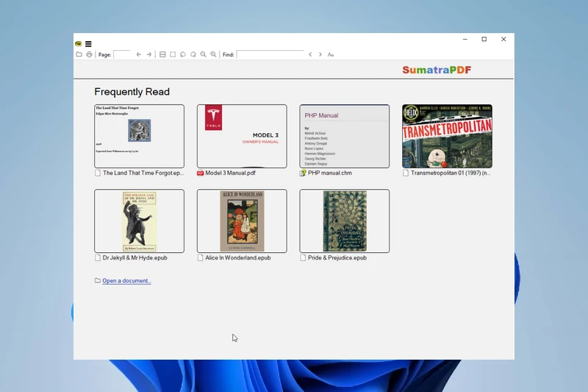Click PDF file icon beside Model 3 Manual

200,173
